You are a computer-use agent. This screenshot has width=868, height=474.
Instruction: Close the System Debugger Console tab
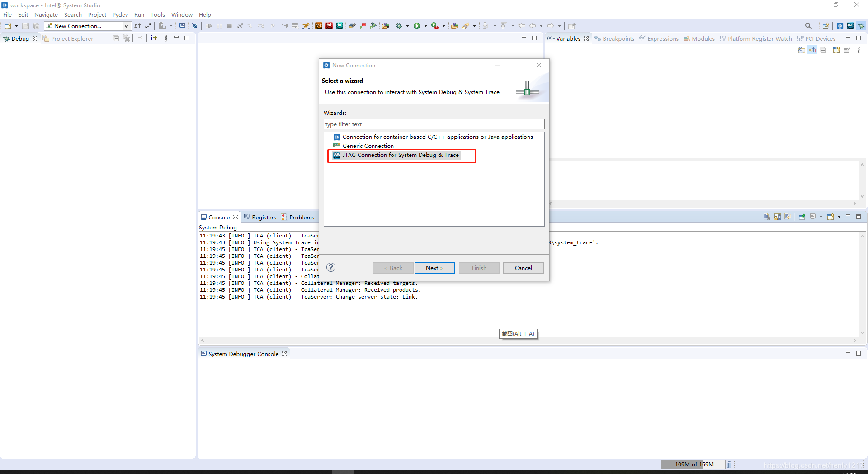(284, 354)
